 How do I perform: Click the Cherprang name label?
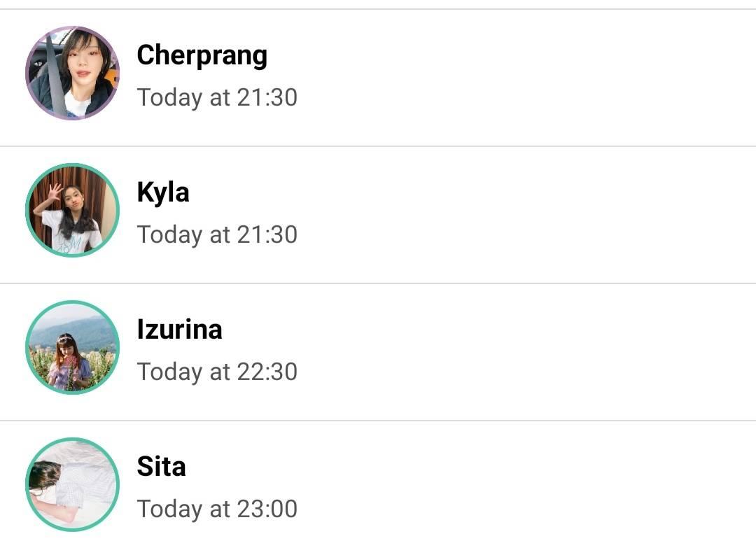(x=202, y=55)
